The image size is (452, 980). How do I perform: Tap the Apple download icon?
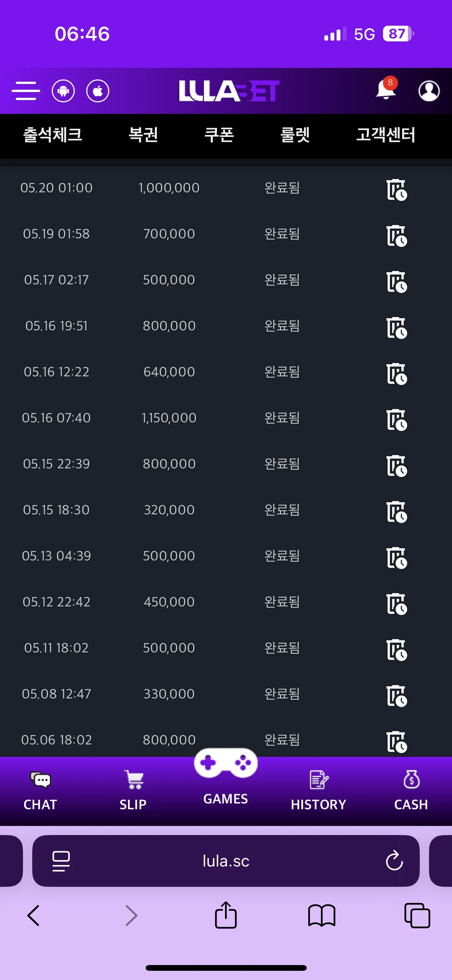pos(98,91)
